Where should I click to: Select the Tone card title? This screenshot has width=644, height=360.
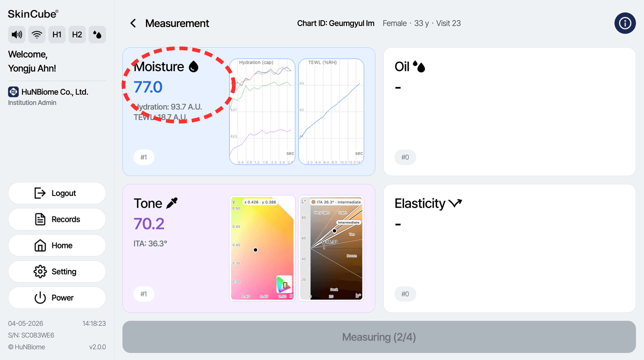[148, 203]
